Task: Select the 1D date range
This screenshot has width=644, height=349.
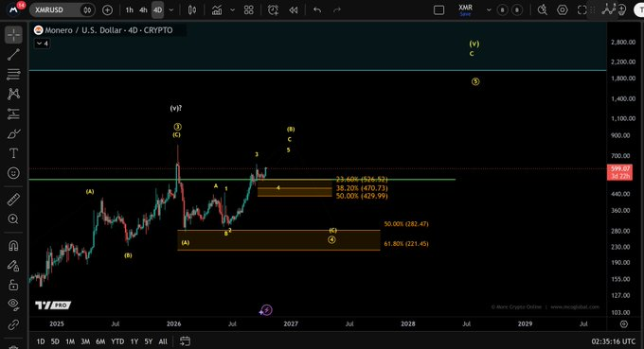Action: tap(41, 341)
